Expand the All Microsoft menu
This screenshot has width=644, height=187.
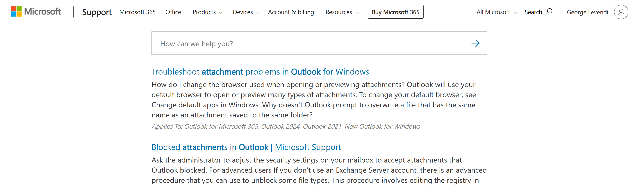497,12
